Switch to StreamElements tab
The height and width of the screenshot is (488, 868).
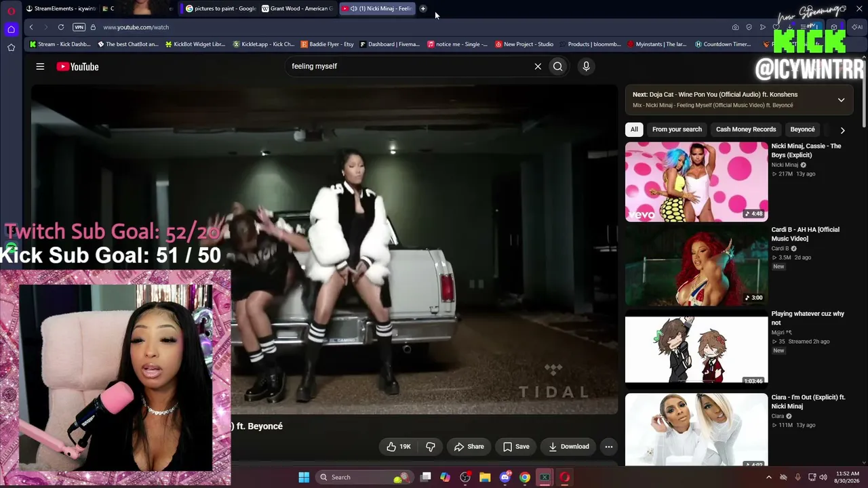(x=61, y=9)
